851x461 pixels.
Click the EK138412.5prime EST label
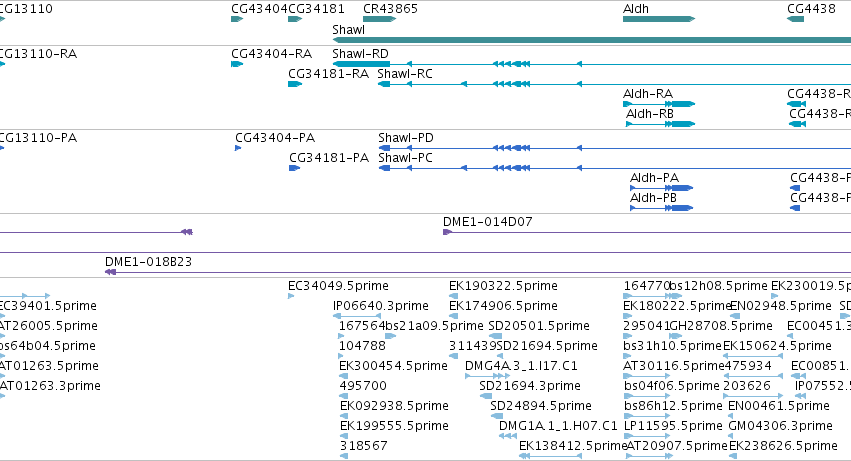coord(573,447)
